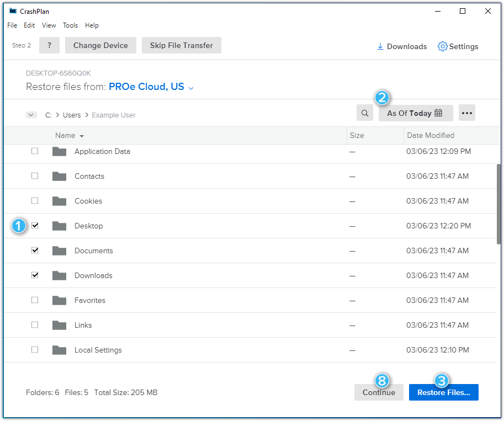The image size is (504, 421).
Task: Navigate to Users in breadcrumb
Action: tap(72, 115)
